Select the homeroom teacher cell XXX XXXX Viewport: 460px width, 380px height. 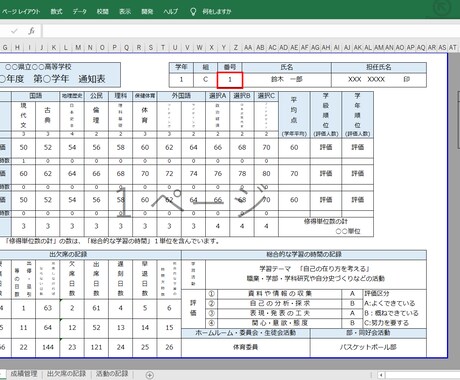[379, 80]
